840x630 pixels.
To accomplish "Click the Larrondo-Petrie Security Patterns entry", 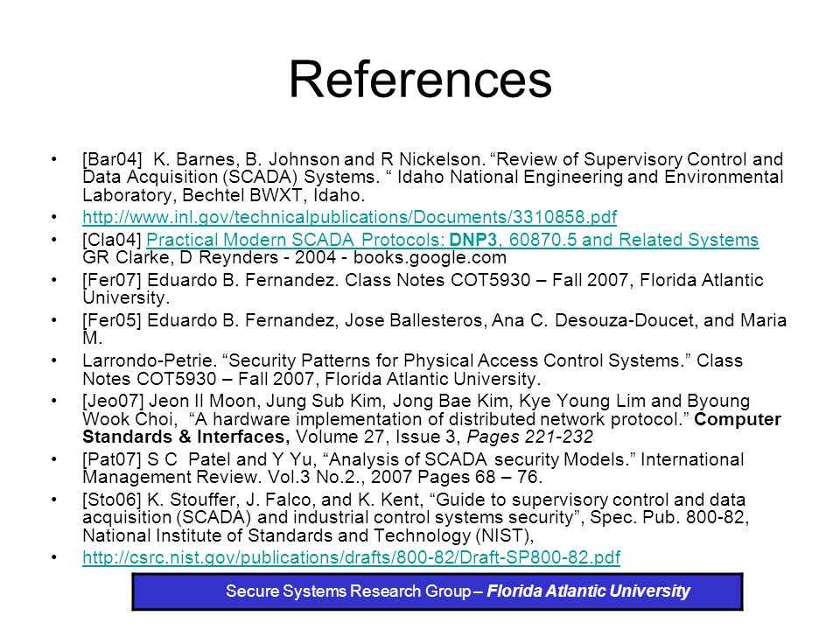I will click(412, 369).
